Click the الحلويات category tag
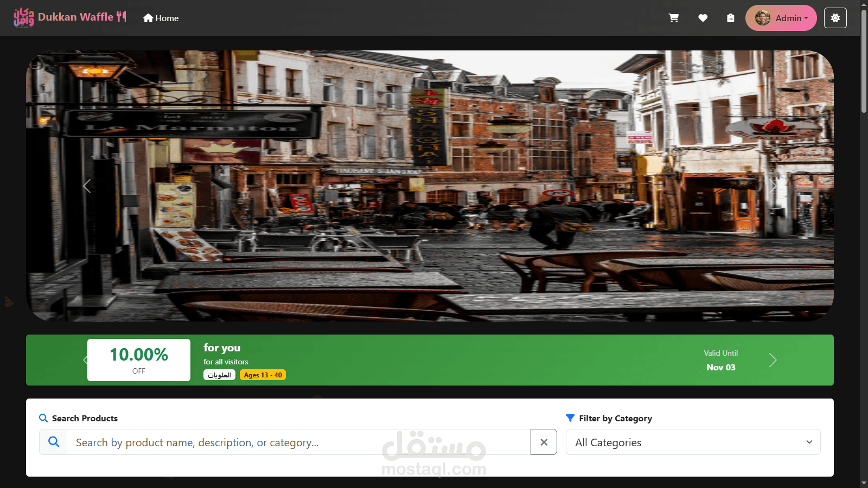This screenshot has width=868, height=488. click(x=219, y=375)
